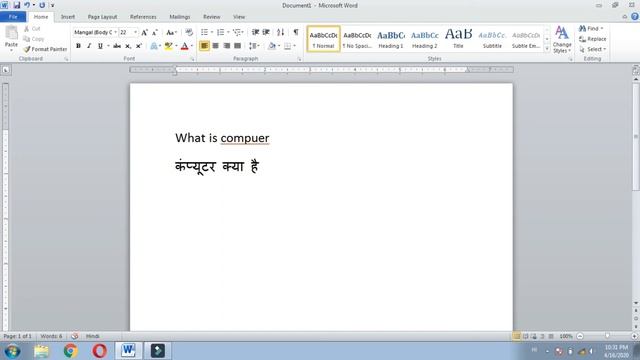This screenshot has width=640, height=360.
Task: Expand the Styles gallery More arrow
Action: [547, 49]
